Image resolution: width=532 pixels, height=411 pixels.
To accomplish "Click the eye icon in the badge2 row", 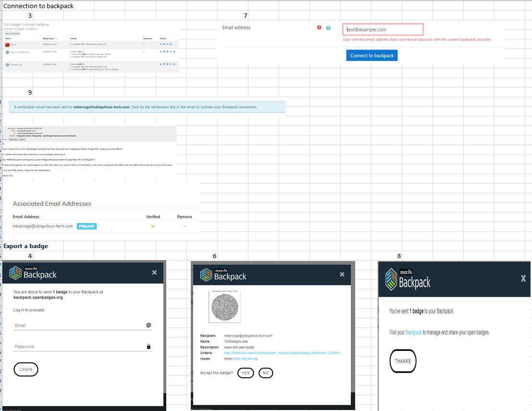I will (161, 44).
